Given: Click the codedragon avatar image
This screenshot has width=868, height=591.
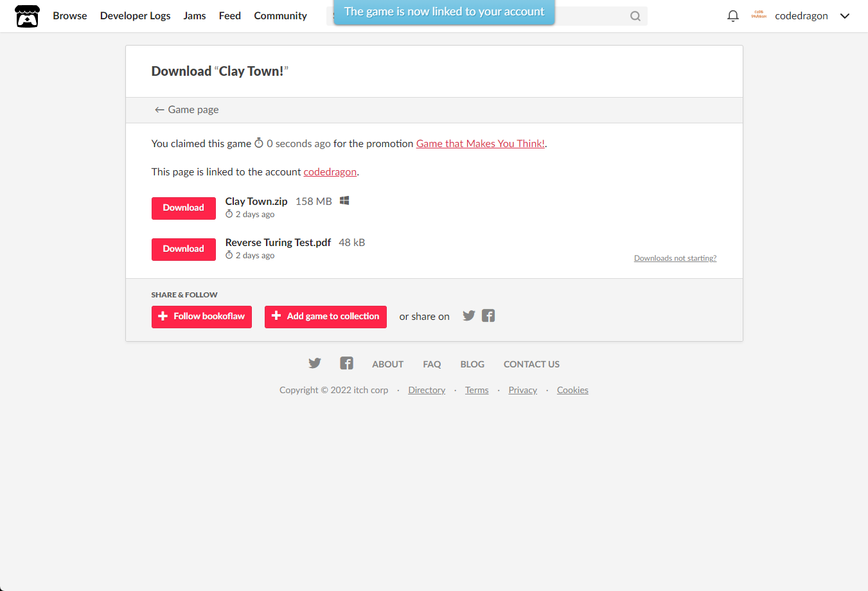Looking at the screenshot, I should pos(759,15).
